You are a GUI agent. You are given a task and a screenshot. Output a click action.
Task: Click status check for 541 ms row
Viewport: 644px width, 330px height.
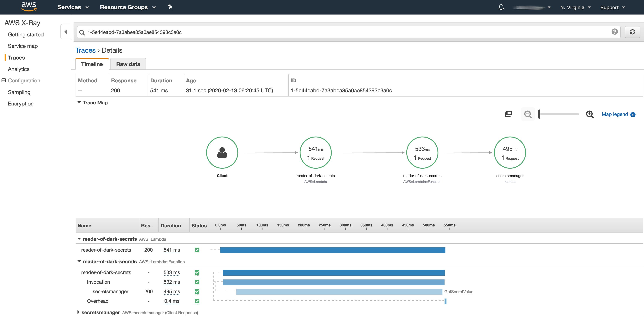197,250
